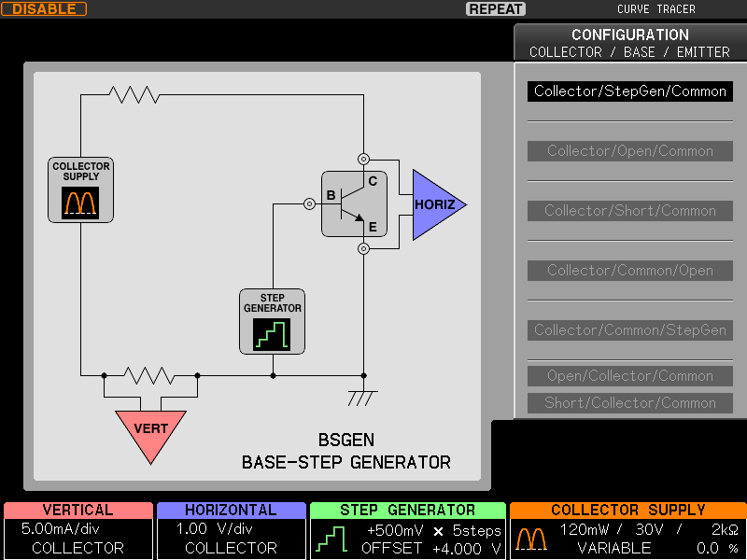747x560 pixels.
Task: Click the emitter terminal connector circle
Action: click(x=363, y=248)
